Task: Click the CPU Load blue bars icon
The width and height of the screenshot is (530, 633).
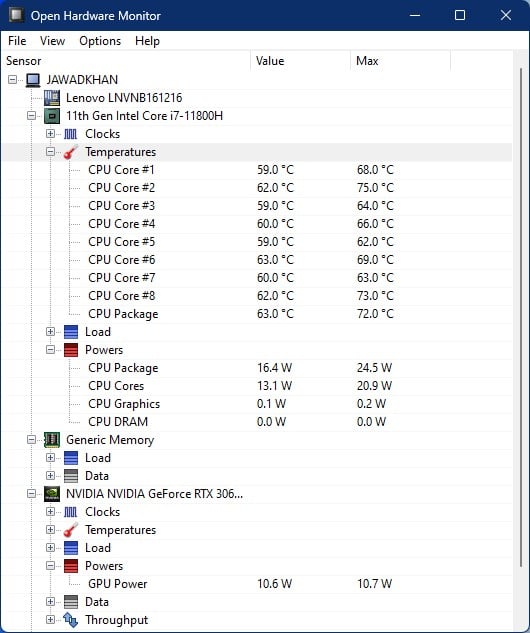Action: (71, 332)
